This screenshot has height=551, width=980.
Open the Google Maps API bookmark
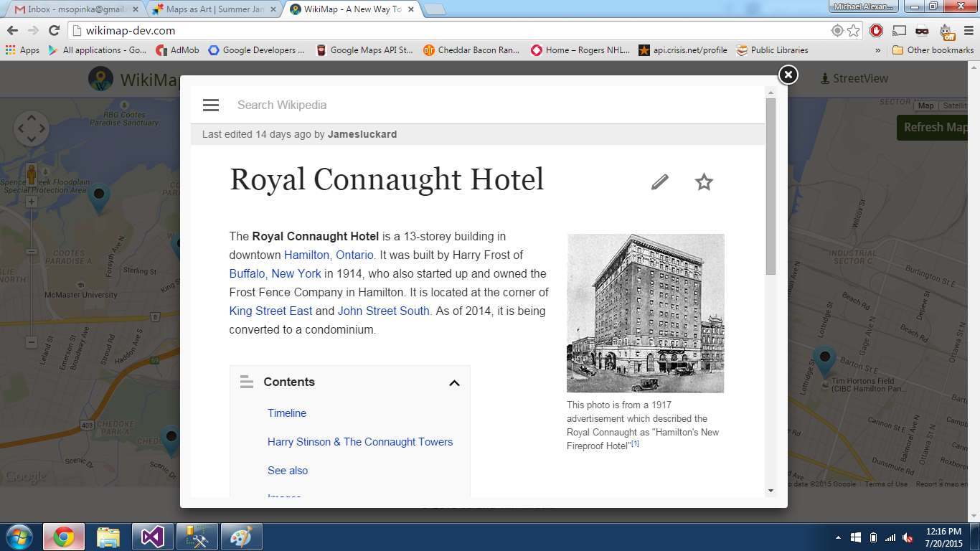click(x=364, y=50)
